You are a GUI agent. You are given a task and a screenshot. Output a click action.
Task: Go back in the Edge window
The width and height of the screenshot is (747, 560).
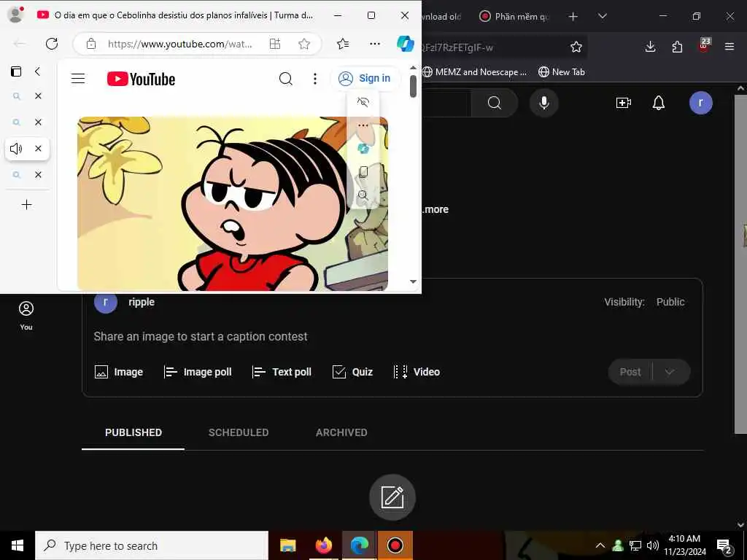point(19,44)
